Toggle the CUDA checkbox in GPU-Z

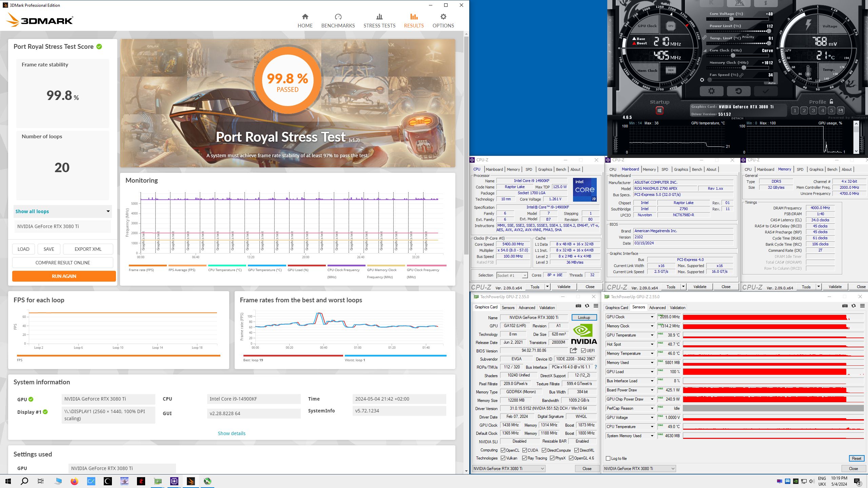click(x=525, y=450)
